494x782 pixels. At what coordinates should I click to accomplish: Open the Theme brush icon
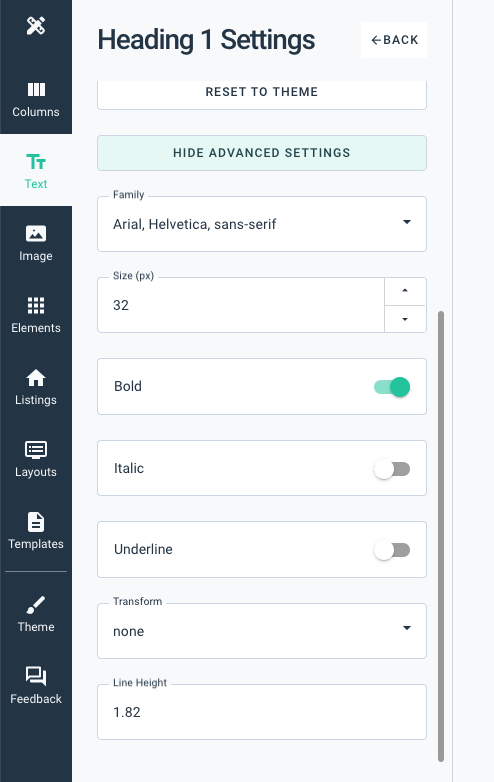pos(36,605)
